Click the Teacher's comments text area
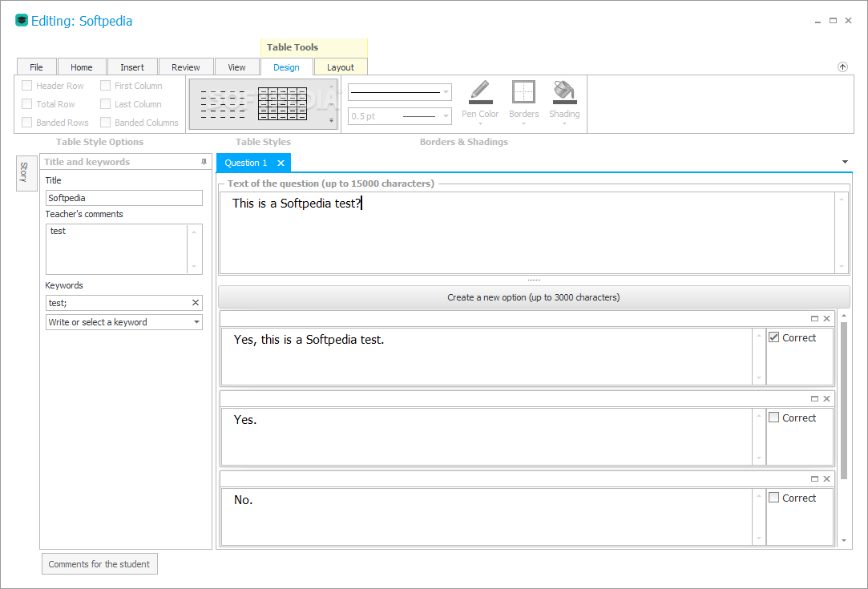868x589 pixels. click(116, 249)
